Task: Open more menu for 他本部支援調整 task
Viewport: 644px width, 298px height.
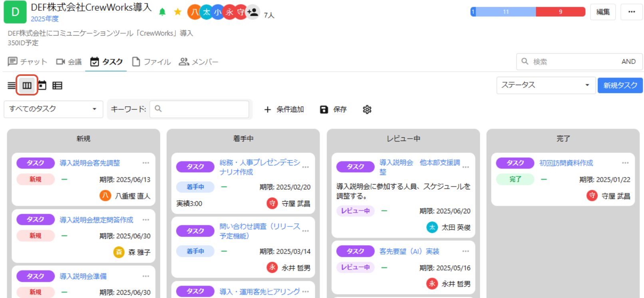Action: point(466,167)
